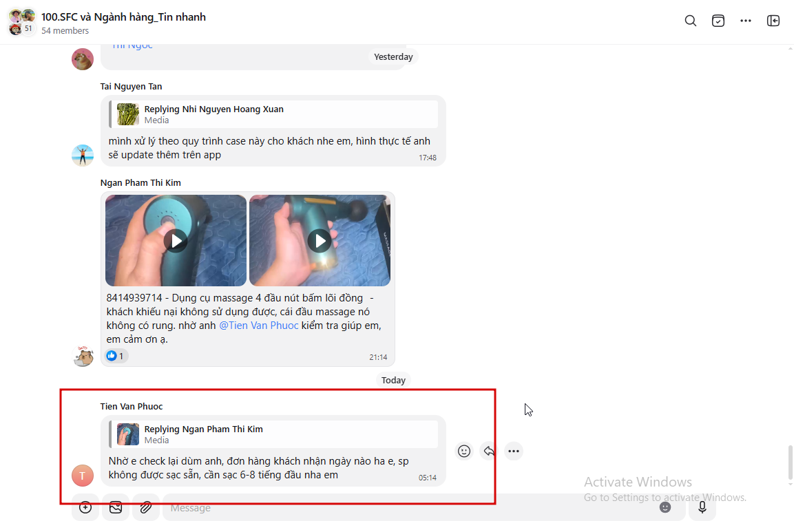Click the Today date chip
The image size is (794, 532).
(x=393, y=380)
